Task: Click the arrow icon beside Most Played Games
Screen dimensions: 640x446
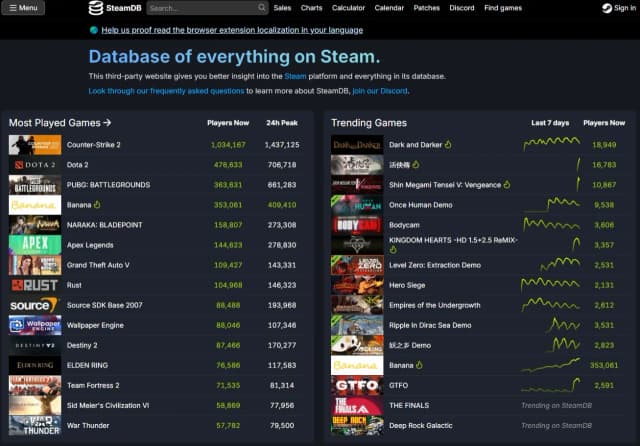Action: coord(107,123)
